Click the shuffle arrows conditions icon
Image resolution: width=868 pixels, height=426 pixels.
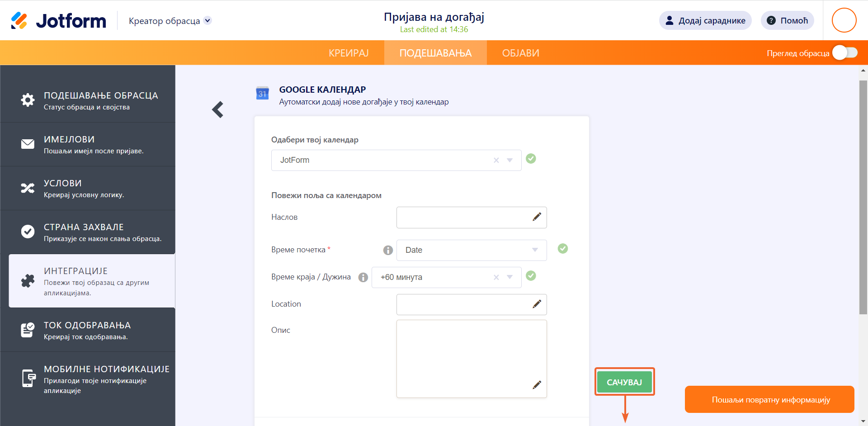(28, 188)
